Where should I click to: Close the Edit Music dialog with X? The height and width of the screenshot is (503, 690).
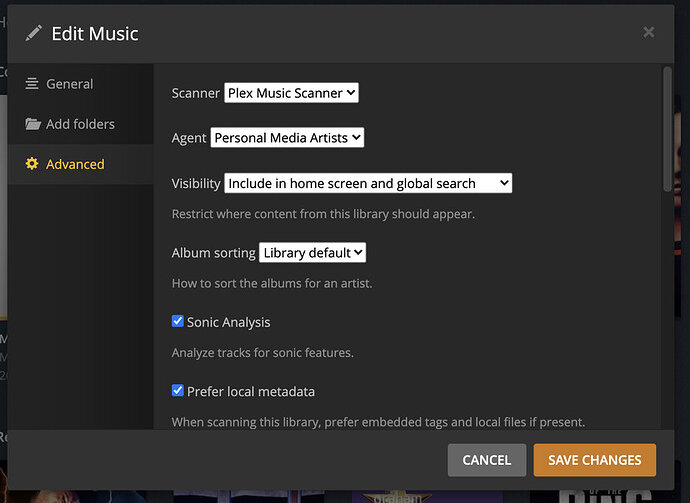tap(648, 33)
